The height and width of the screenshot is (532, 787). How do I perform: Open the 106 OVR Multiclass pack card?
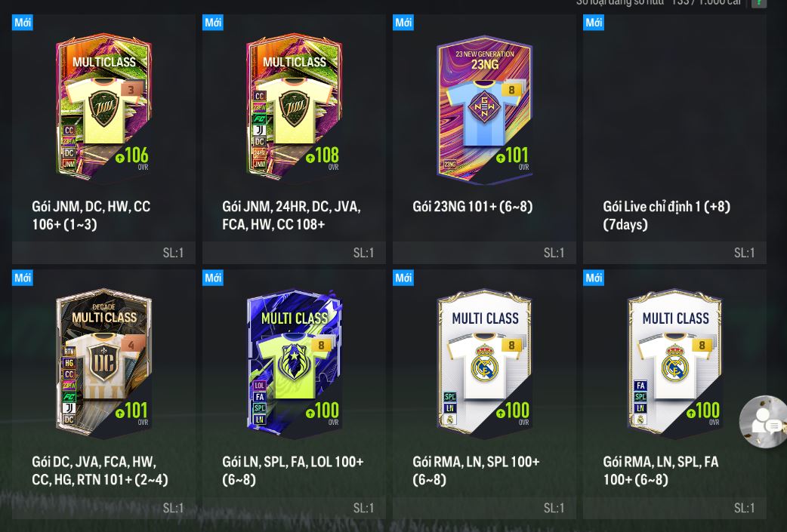point(104,107)
